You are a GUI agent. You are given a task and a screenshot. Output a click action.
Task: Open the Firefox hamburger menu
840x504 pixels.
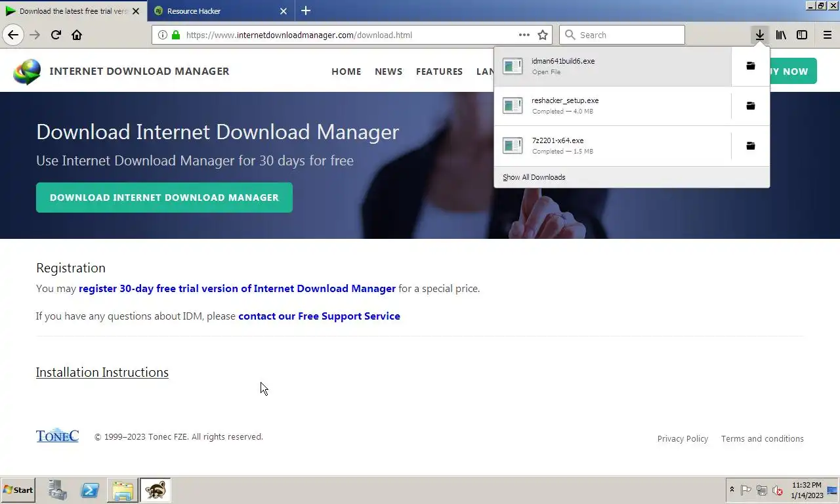(828, 35)
